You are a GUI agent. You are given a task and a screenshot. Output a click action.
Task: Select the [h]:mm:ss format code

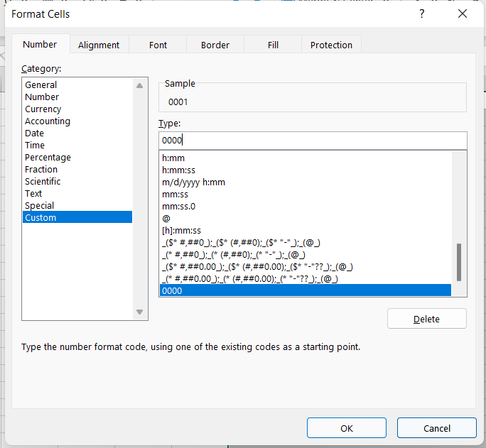pyautogui.click(x=306, y=230)
